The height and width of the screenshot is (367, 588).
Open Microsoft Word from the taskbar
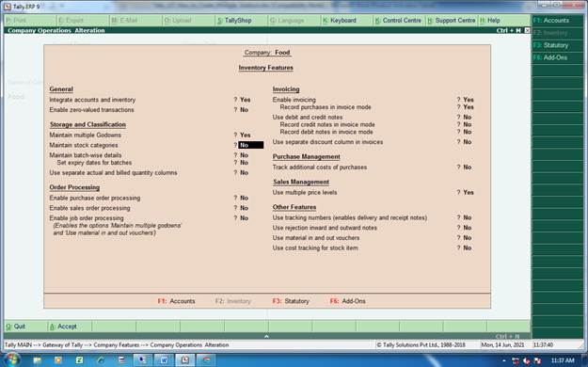164,359
